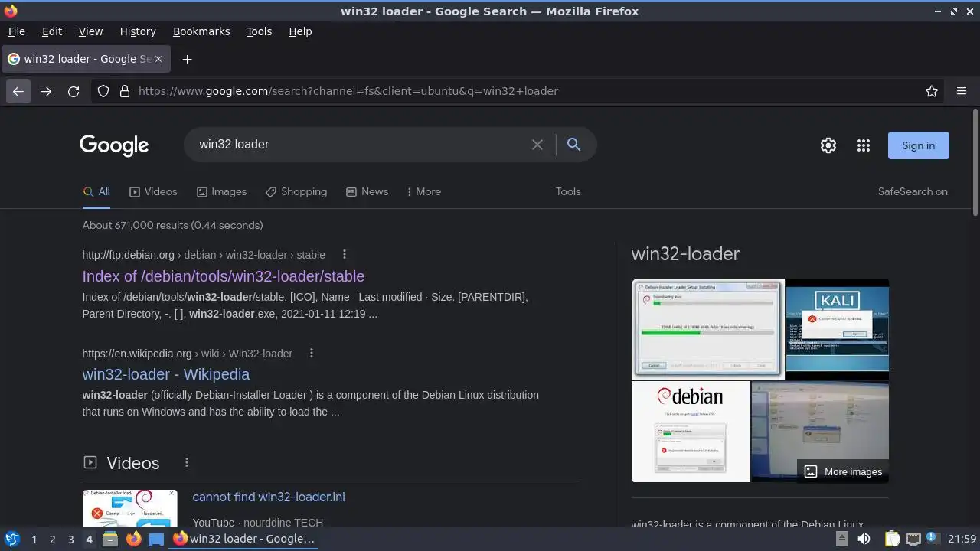
Task: Open the LXQt application menu
Action: (x=11, y=539)
